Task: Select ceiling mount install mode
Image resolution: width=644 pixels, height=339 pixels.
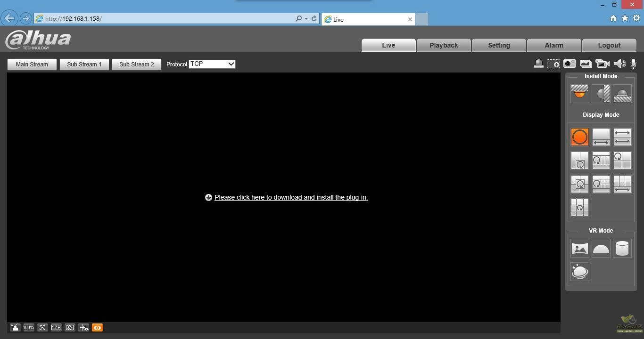Action: [x=579, y=94]
